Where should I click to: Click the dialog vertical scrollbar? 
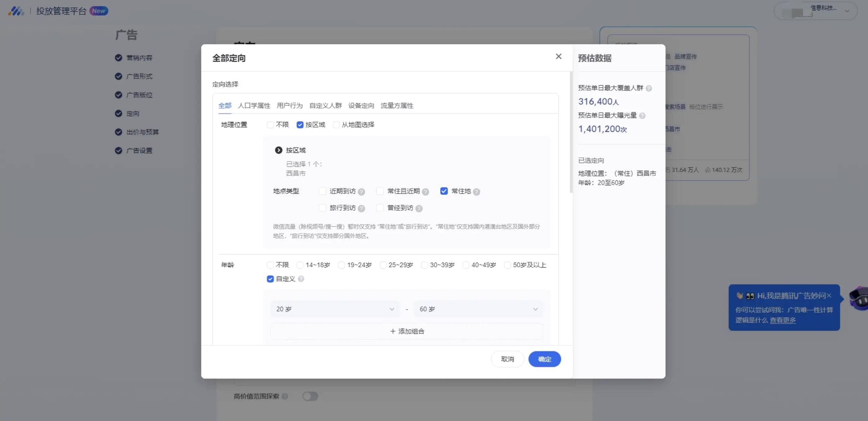(571, 132)
